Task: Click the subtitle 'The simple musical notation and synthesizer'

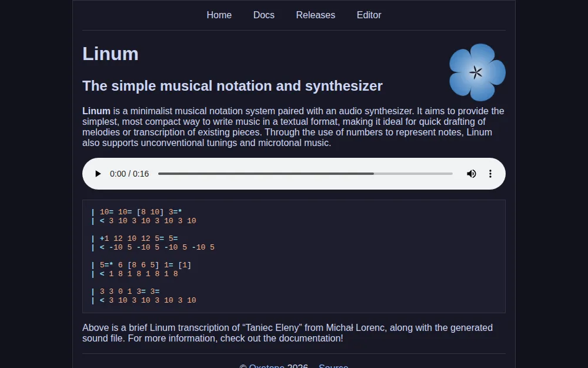Action: [232, 86]
